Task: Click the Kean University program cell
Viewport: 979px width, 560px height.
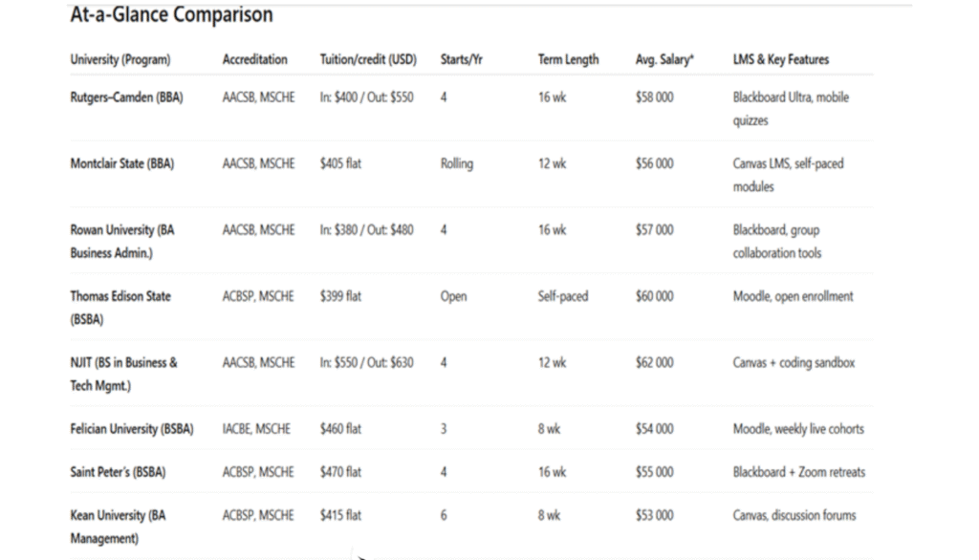Action: (118, 526)
